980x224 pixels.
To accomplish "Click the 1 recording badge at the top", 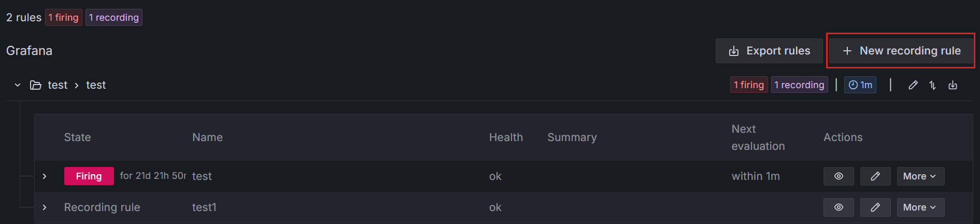I will coord(114,18).
